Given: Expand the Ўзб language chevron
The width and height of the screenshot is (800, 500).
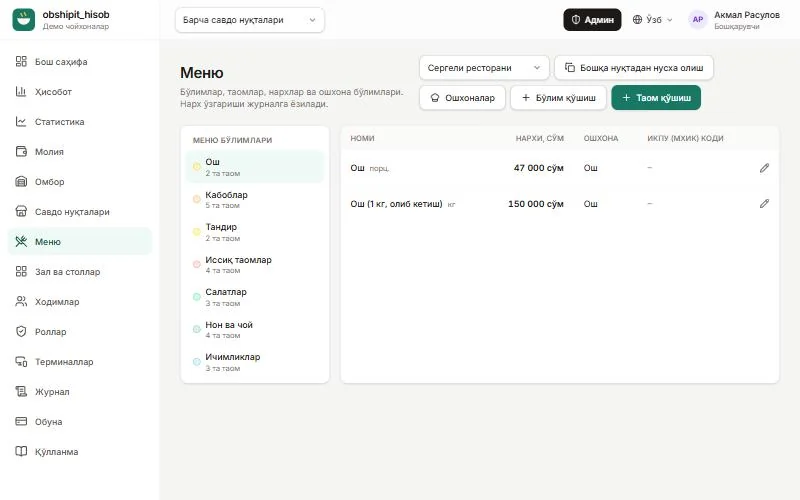Looking at the screenshot, I should click(670, 20).
